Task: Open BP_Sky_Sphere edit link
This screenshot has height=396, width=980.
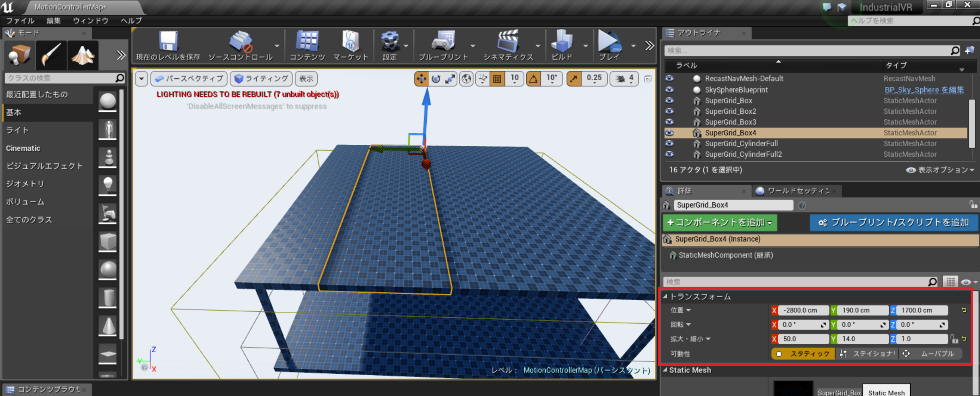Action: click(x=923, y=90)
